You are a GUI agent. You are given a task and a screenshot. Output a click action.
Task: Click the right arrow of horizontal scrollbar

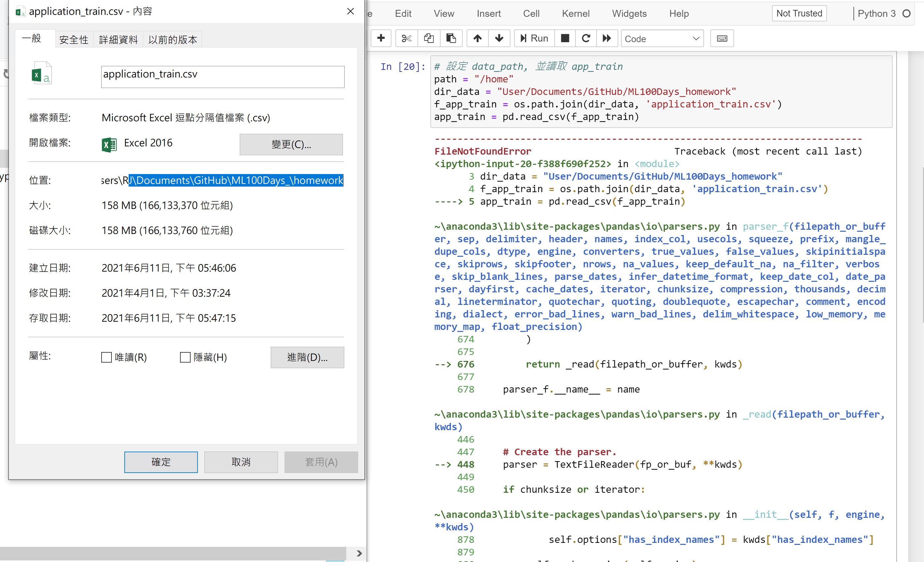359,553
